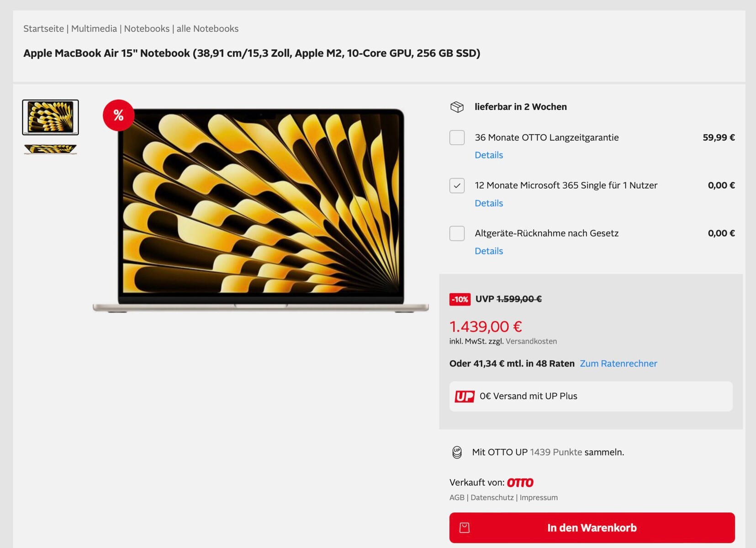Viewport: 756px width, 548px height.
Task: Click the OTTO UP points coin icon
Action: tap(457, 452)
